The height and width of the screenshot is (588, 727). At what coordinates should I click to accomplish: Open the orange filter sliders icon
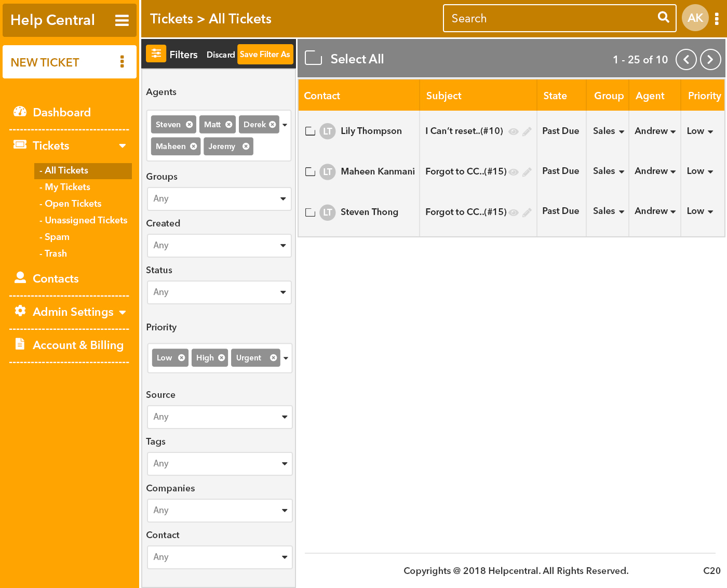[x=156, y=54]
